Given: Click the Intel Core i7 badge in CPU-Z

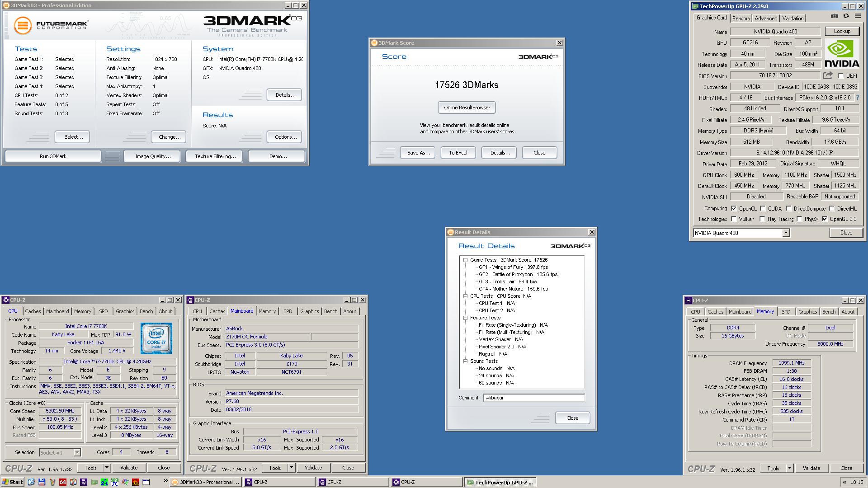Looking at the screenshot, I should (156, 338).
